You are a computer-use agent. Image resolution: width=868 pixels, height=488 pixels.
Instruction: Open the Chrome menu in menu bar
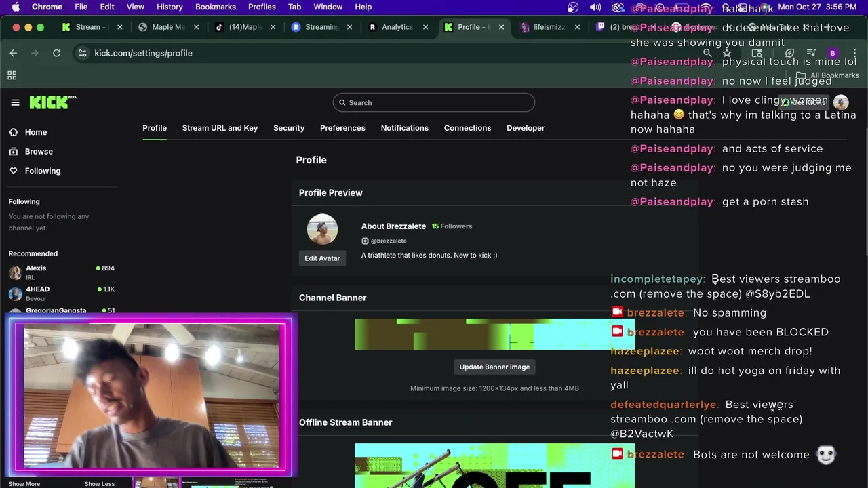pos(47,7)
